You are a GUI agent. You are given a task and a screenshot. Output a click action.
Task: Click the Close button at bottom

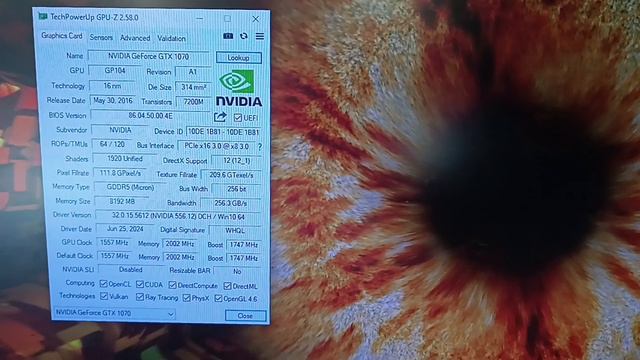(x=245, y=316)
